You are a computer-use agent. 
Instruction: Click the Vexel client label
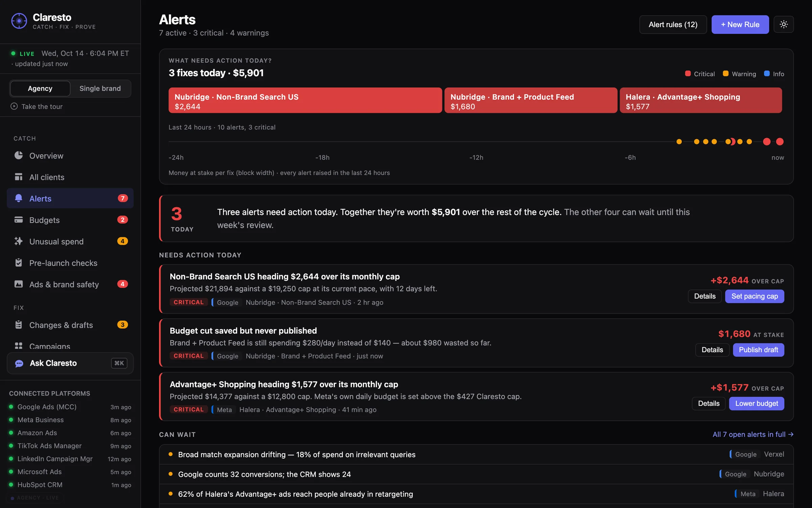click(x=774, y=454)
